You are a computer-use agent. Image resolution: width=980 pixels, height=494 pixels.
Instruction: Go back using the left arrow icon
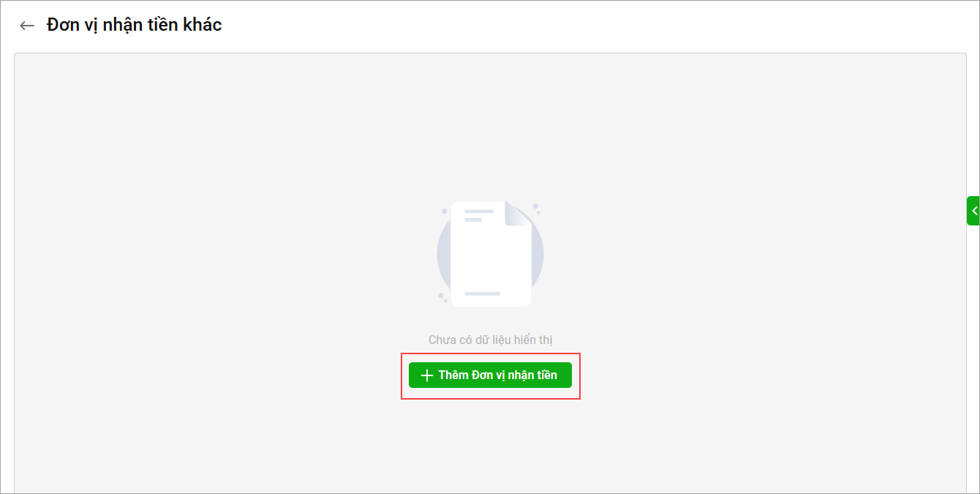click(x=27, y=26)
